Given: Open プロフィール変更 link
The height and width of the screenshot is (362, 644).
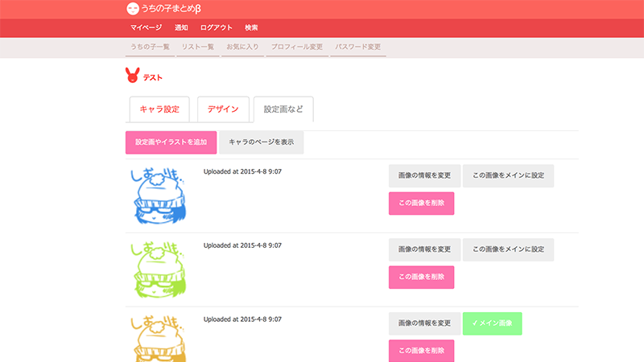Looking at the screenshot, I should [x=297, y=47].
